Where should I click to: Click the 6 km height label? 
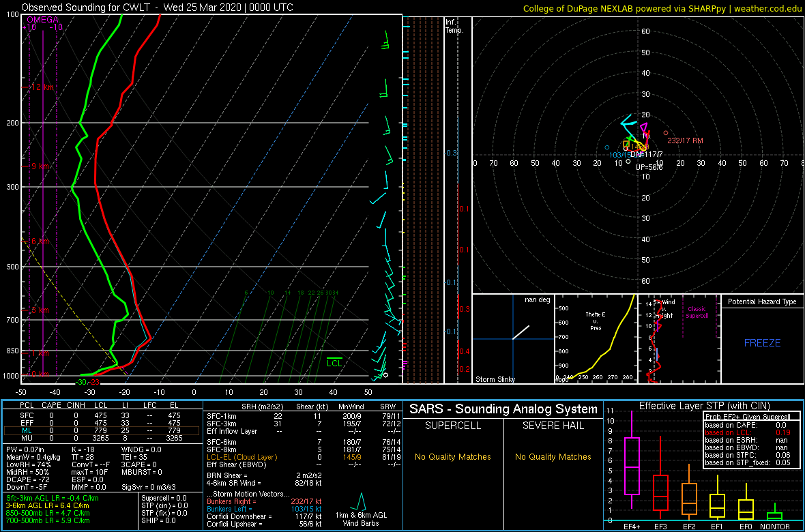[x=40, y=241]
